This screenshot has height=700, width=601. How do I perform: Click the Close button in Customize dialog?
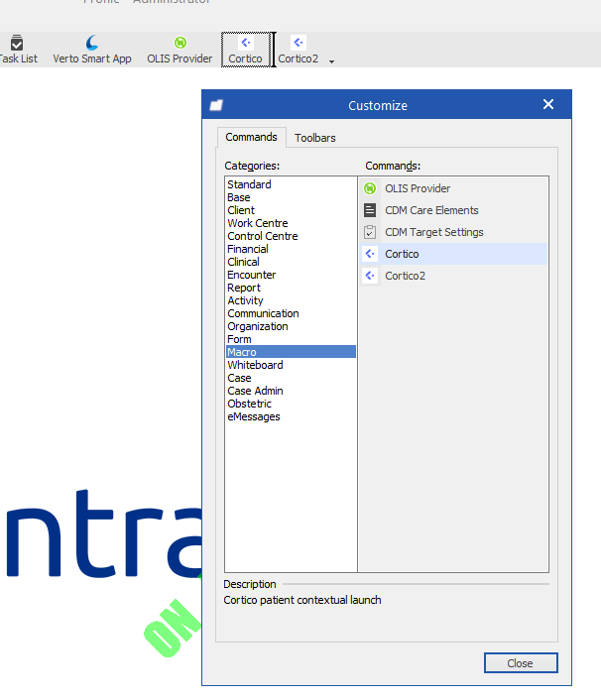click(521, 663)
